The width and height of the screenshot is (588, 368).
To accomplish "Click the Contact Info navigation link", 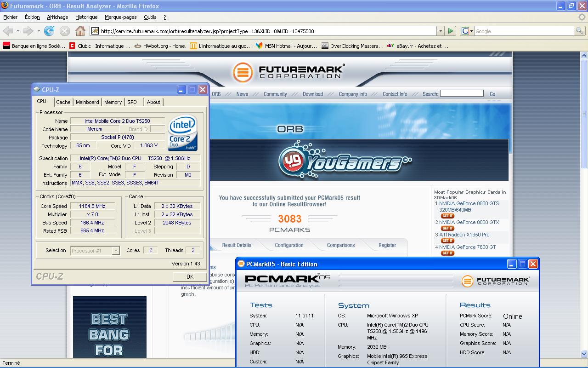I will [x=395, y=94].
